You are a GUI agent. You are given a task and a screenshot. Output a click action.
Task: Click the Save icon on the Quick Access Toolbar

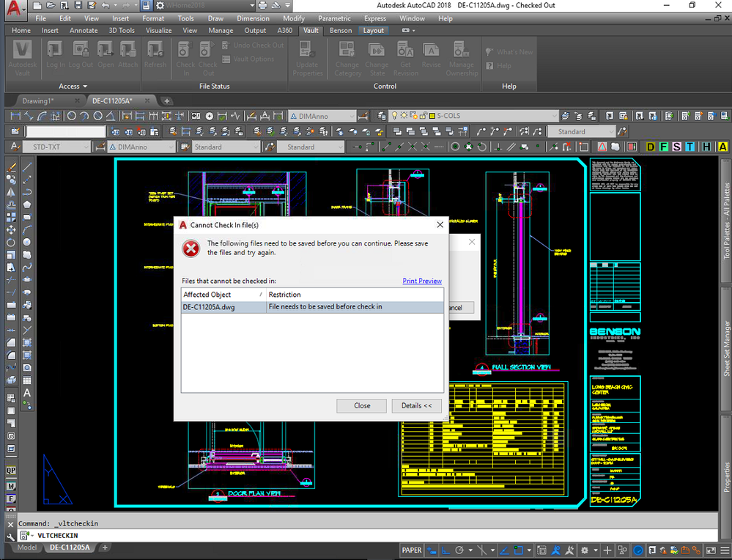click(78, 6)
